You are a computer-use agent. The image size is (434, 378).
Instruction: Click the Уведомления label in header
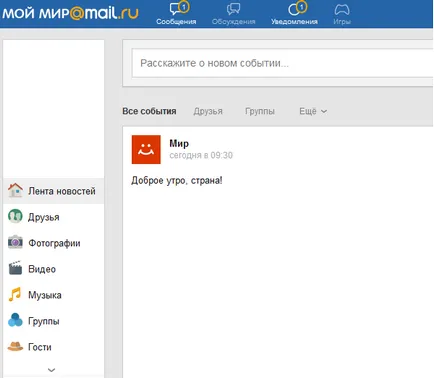tap(294, 22)
